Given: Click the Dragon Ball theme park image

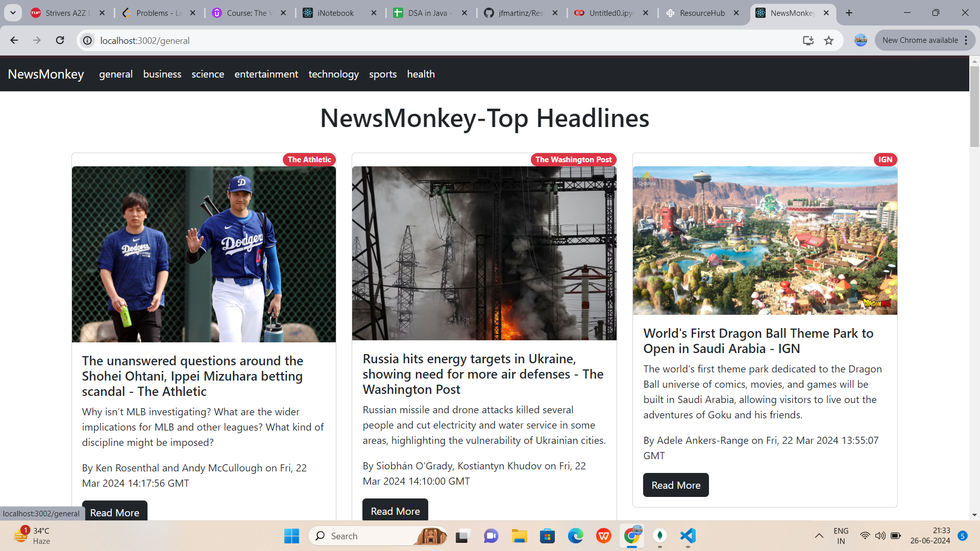Looking at the screenshot, I should coord(765,240).
